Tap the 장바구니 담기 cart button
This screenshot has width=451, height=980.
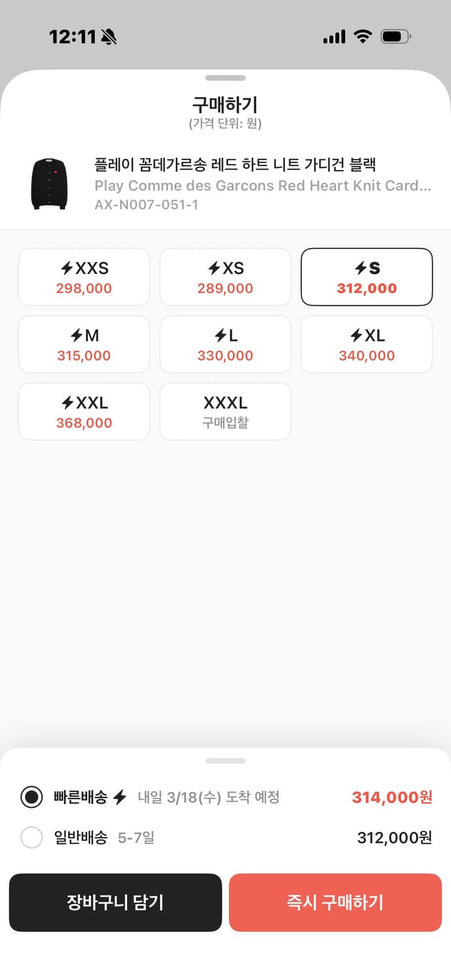click(115, 902)
